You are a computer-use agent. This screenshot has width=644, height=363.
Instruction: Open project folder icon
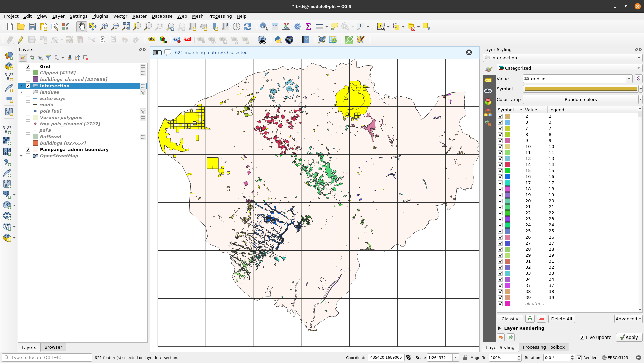pos(21,27)
